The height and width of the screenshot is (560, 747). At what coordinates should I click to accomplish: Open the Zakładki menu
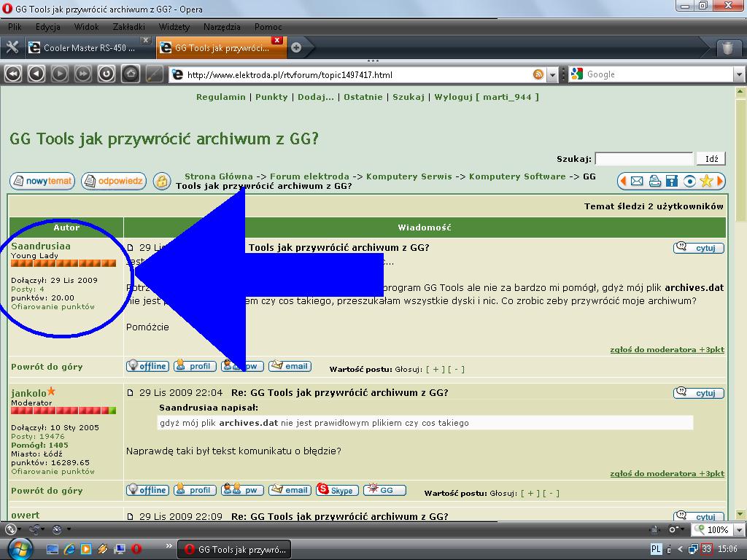[128, 27]
